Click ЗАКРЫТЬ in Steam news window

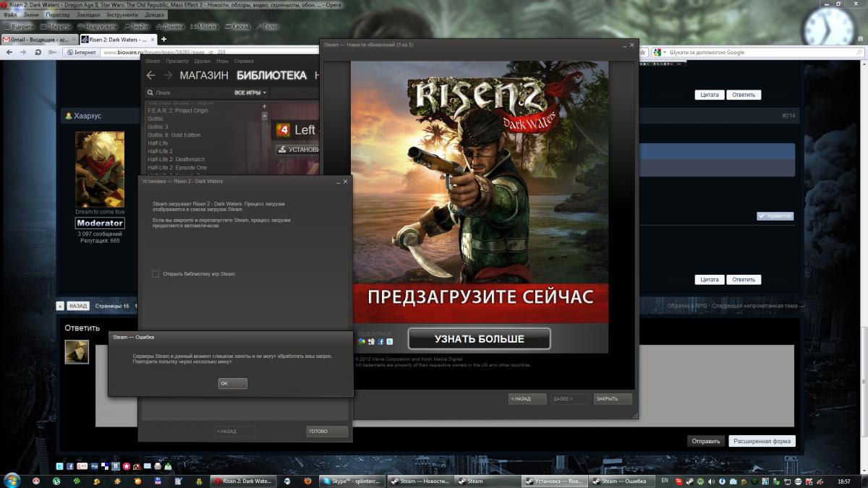pos(612,398)
